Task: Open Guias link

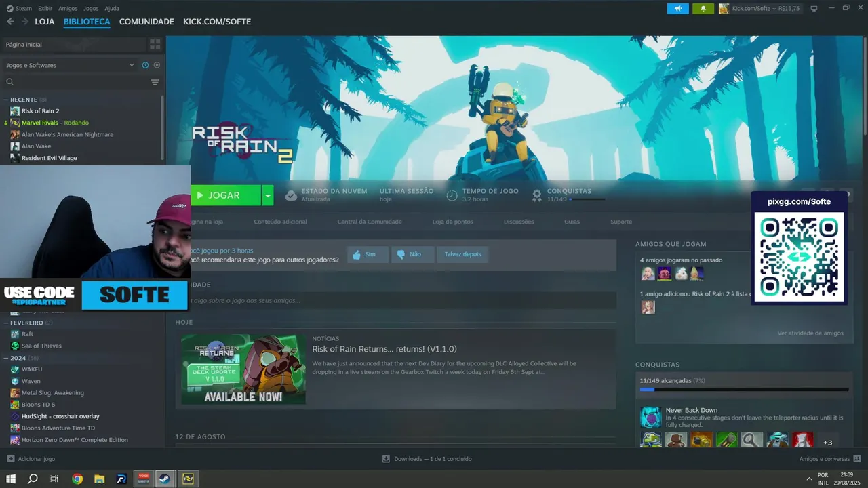Action: 572,222
